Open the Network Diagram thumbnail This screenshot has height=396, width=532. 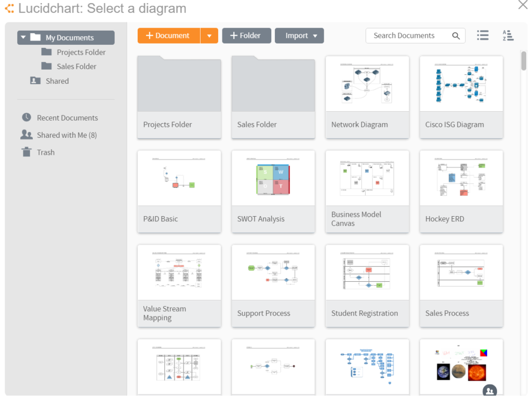click(x=367, y=84)
